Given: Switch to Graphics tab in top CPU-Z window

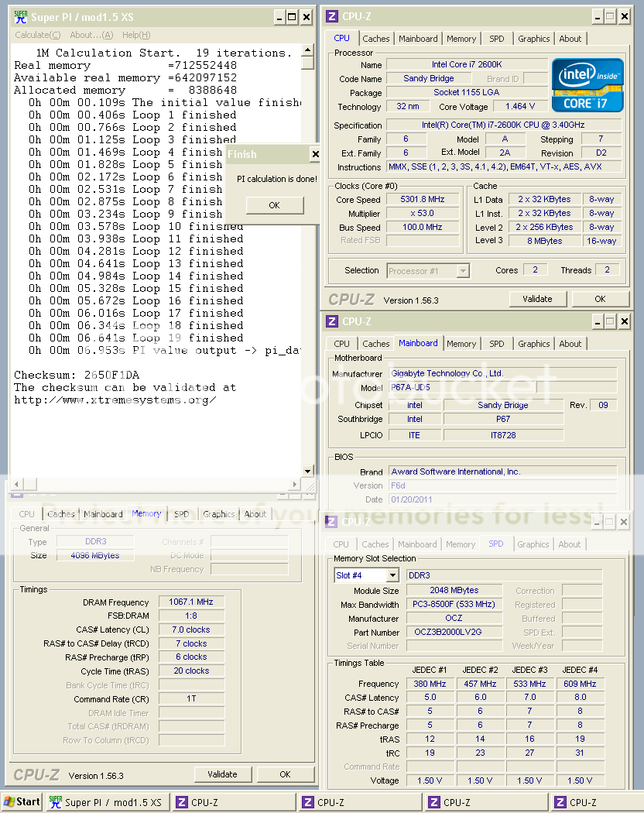Looking at the screenshot, I should pyautogui.click(x=533, y=39).
